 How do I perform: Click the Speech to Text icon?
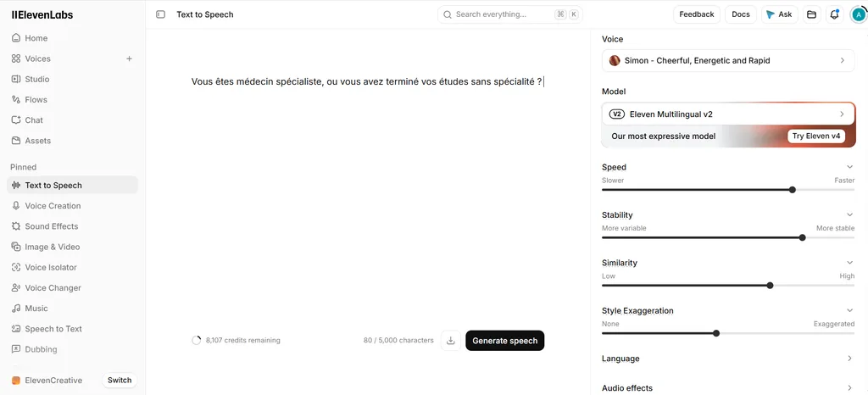16,329
